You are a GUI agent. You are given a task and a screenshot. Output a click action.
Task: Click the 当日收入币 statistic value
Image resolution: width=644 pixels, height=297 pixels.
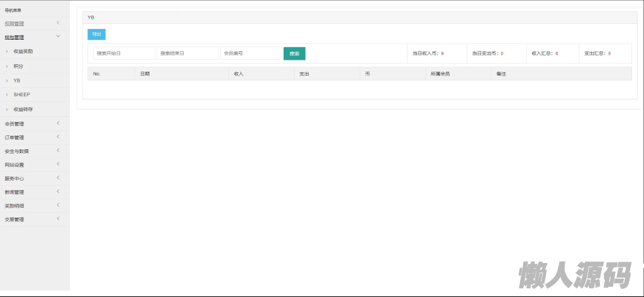[x=442, y=54]
